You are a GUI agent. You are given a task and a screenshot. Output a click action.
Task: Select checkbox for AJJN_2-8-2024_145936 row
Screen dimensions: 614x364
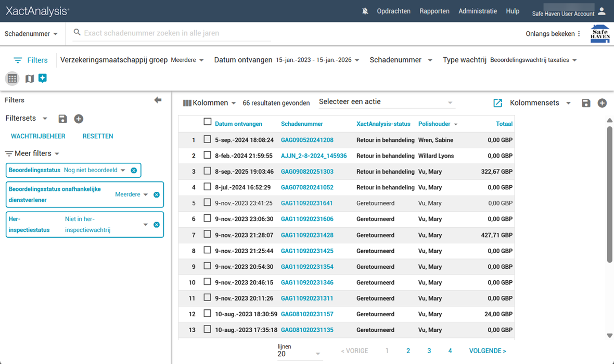(x=208, y=155)
